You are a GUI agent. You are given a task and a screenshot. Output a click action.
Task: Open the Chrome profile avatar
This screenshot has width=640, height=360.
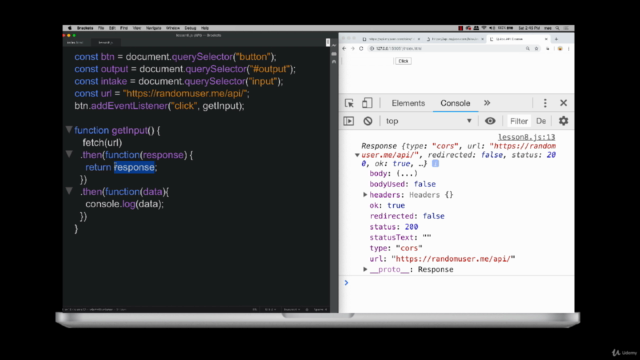(560, 49)
